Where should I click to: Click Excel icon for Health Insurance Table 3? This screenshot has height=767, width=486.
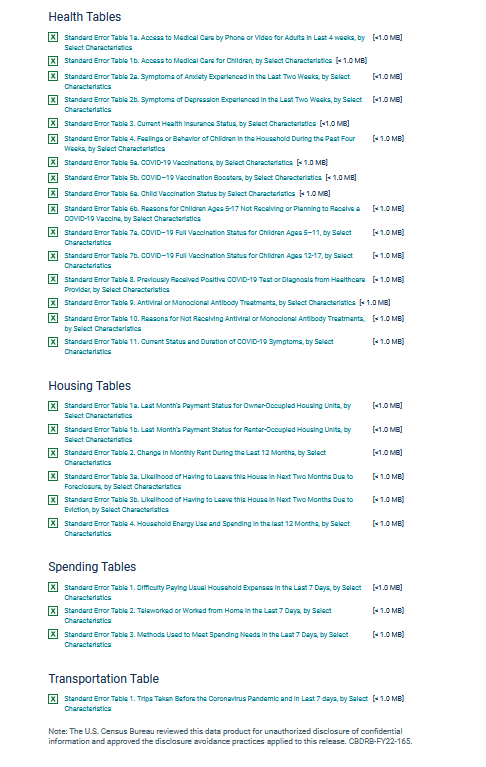pyautogui.click(x=53, y=123)
